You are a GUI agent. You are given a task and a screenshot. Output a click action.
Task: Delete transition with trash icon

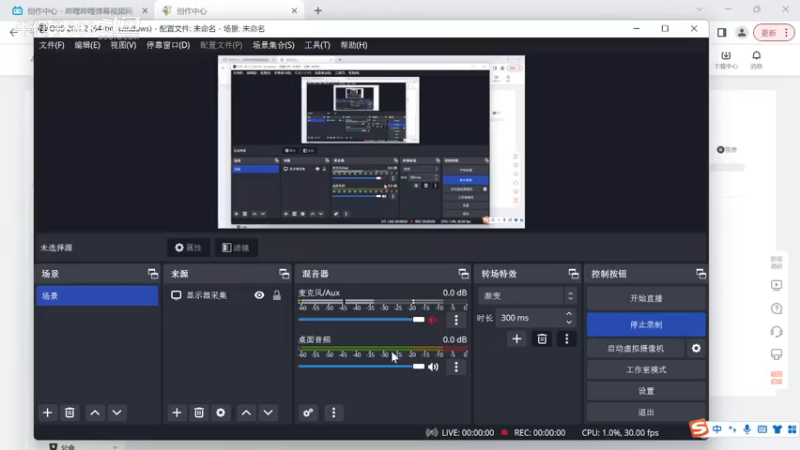542,339
